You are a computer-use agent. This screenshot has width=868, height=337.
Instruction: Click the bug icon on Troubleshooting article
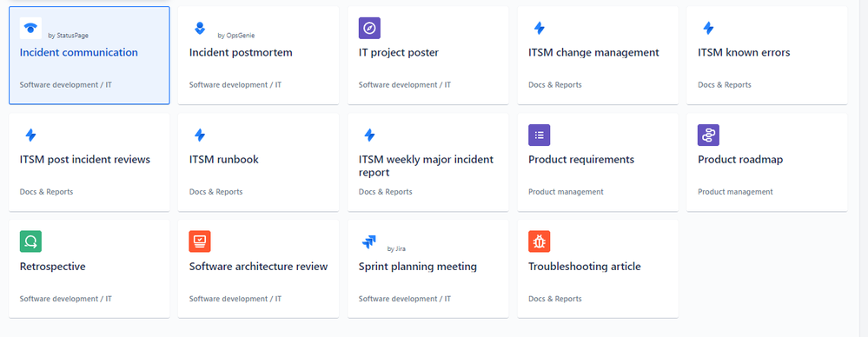[x=540, y=241]
